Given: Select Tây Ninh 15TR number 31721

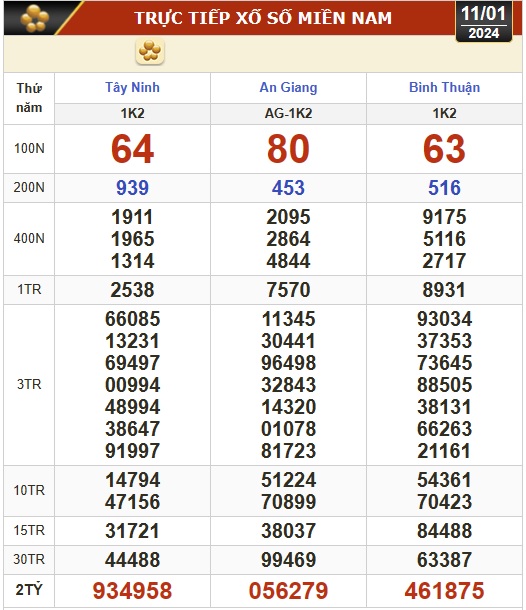Looking at the screenshot, I should point(132,531).
